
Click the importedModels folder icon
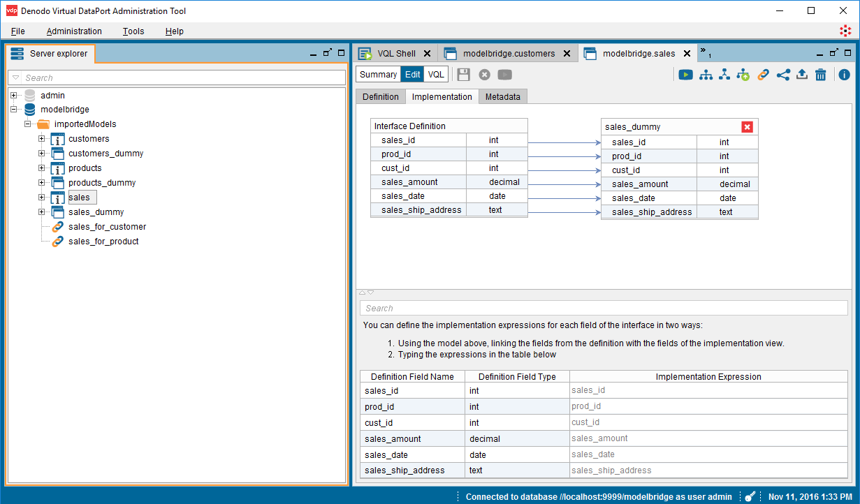click(43, 124)
